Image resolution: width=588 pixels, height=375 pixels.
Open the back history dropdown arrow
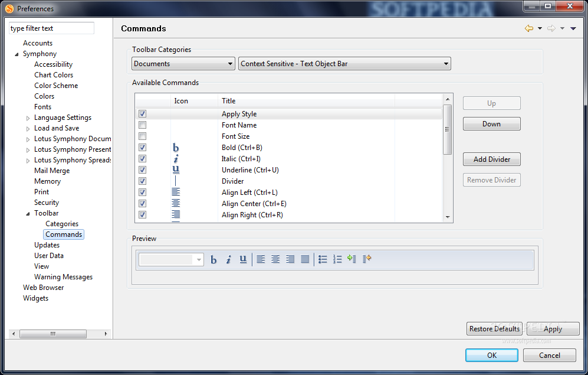tap(540, 28)
